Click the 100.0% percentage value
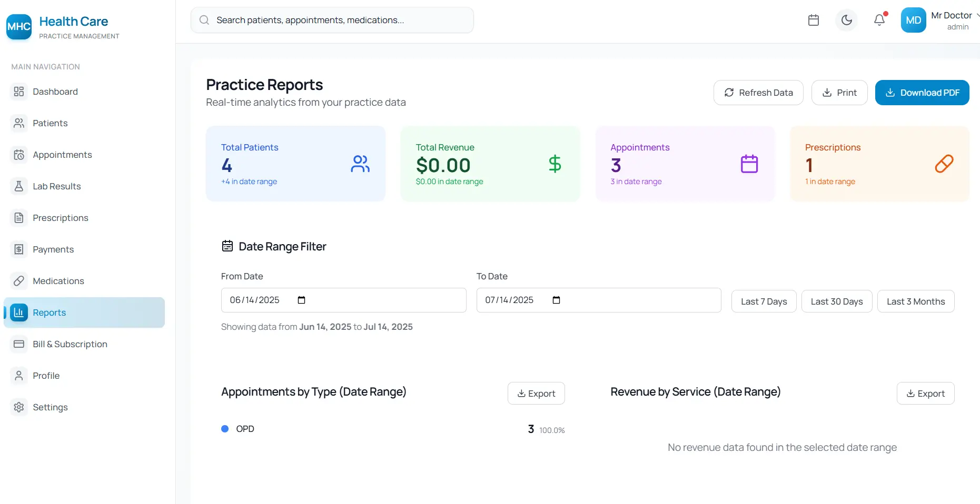 552,430
